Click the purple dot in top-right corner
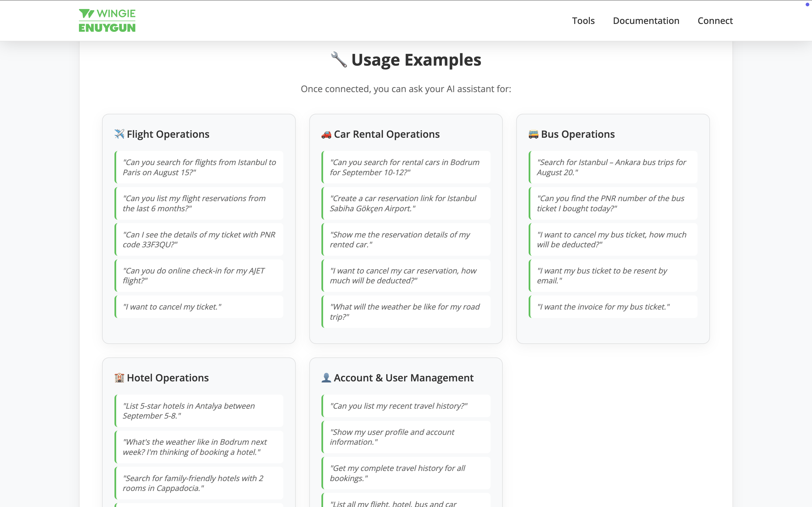The width and height of the screenshot is (812, 507). pos(807,5)
